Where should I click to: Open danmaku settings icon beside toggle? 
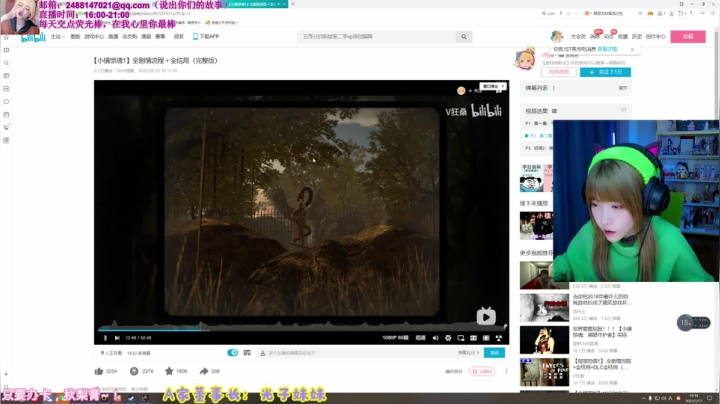click(247, 353)
